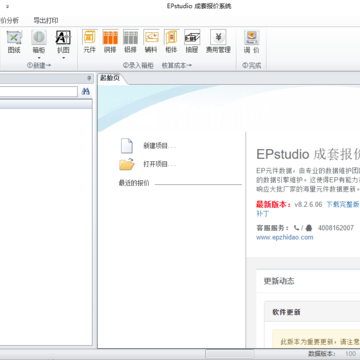The height and width of the screenshot is (360, 360).
Task: Open the 柜体 cabinet body tool
Action: pos(171,42)
